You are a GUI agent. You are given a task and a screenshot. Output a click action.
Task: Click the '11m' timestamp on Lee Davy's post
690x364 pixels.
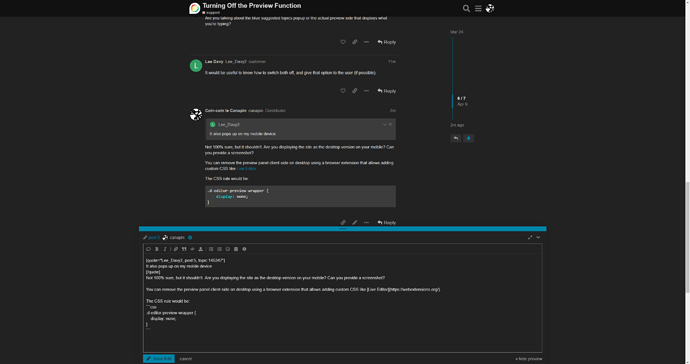[x=392, y=62]
